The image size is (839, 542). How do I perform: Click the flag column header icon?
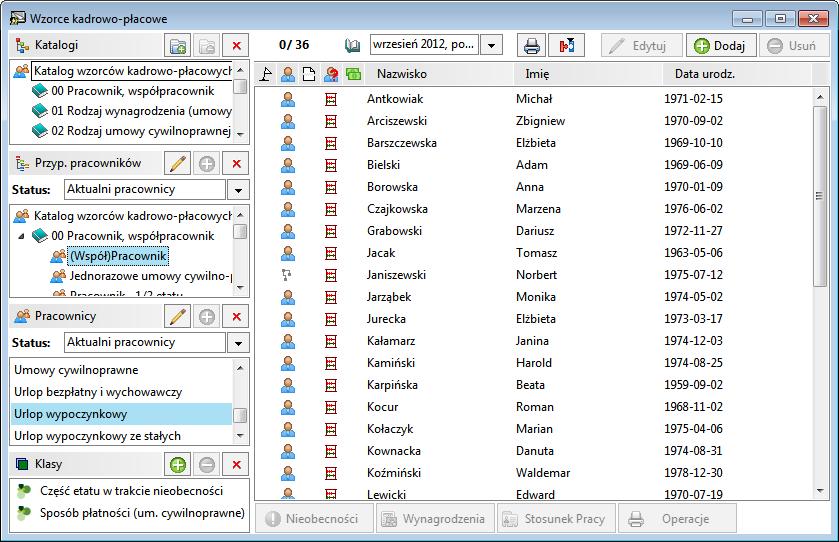[x=265, y=74]
